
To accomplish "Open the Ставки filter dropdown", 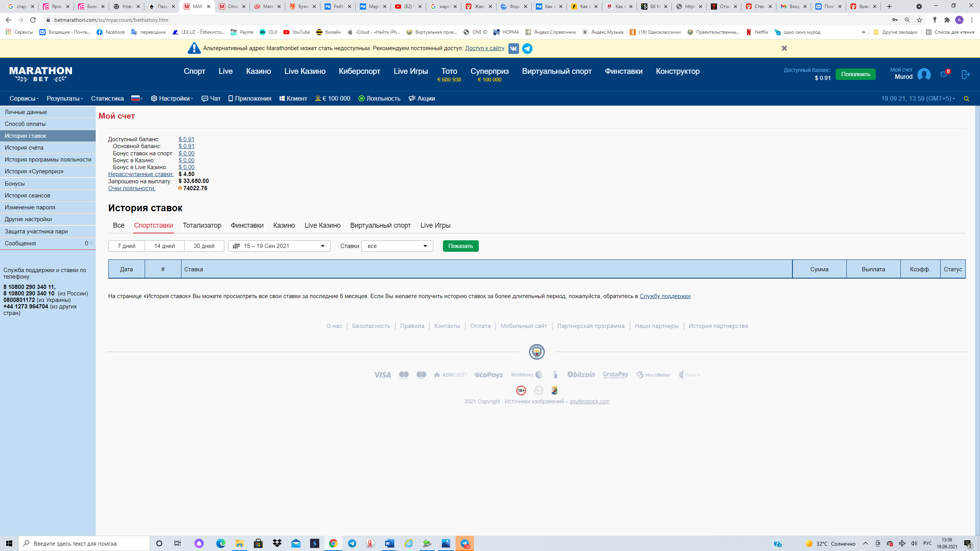I will pyautogui.click(x=397, y=246).
